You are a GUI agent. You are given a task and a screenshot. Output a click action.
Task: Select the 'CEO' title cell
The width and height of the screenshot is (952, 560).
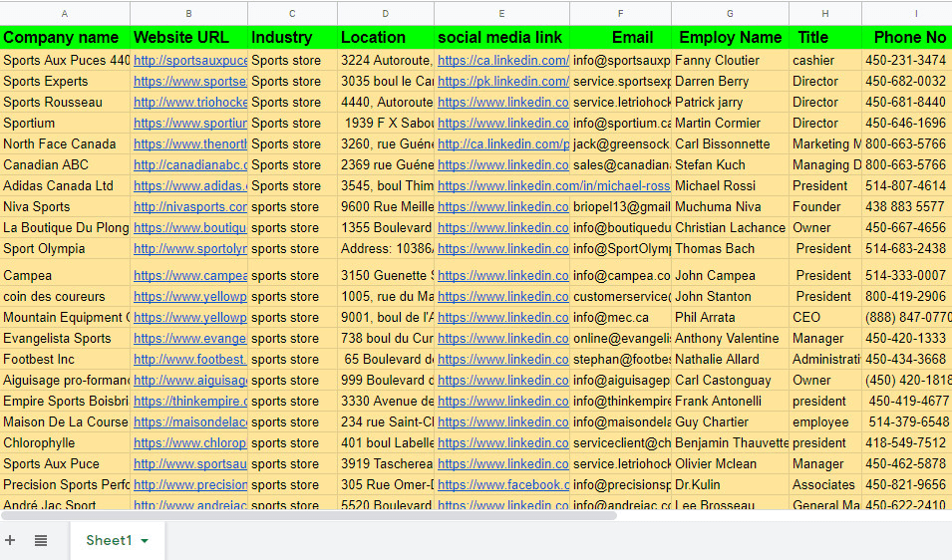click(825, 318)
